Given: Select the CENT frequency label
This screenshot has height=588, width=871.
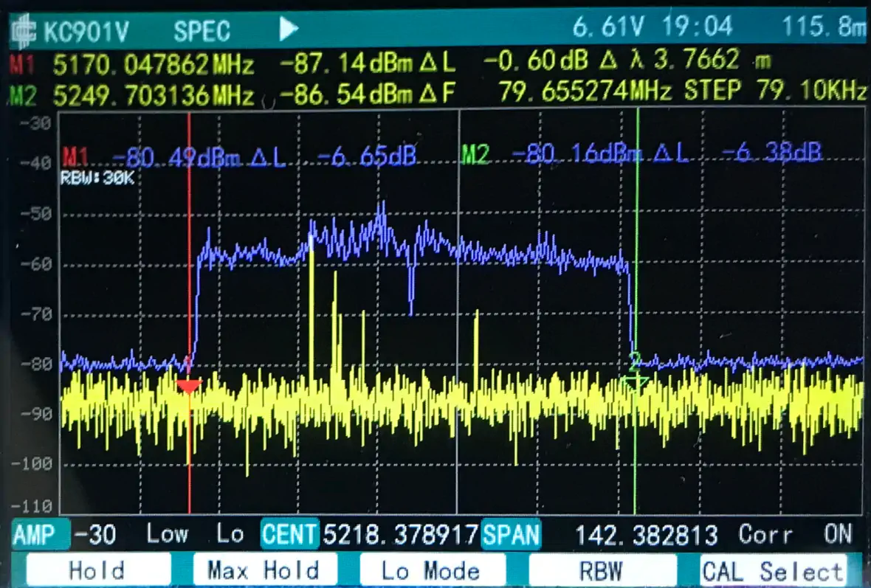Looking at the screenshot, I should click(x=289, y=534).
